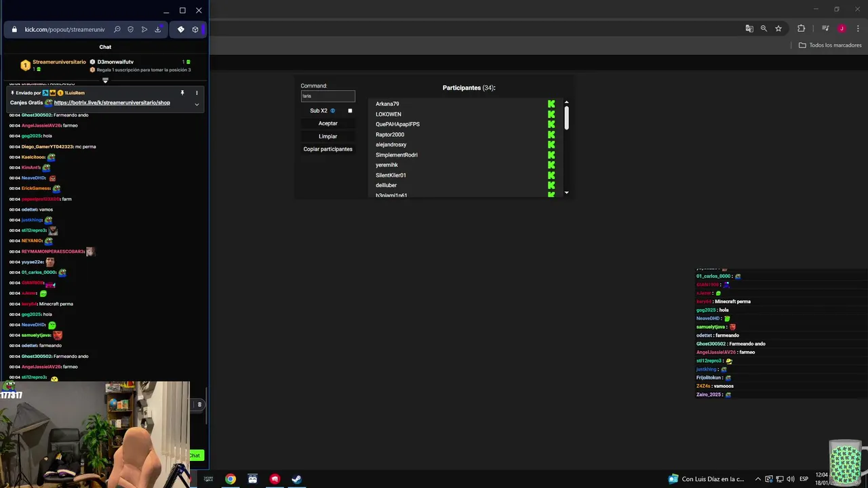868x488 pixels.
Task: Select participant QuePAHApapiFPS
Action: coord(397,125)
